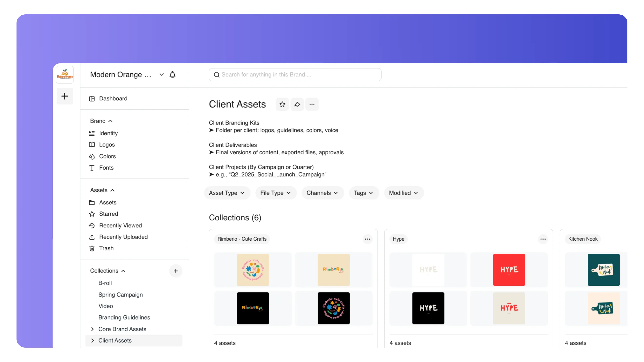
Task: Open the Modified filter dropdown
Action: point(403,193)
